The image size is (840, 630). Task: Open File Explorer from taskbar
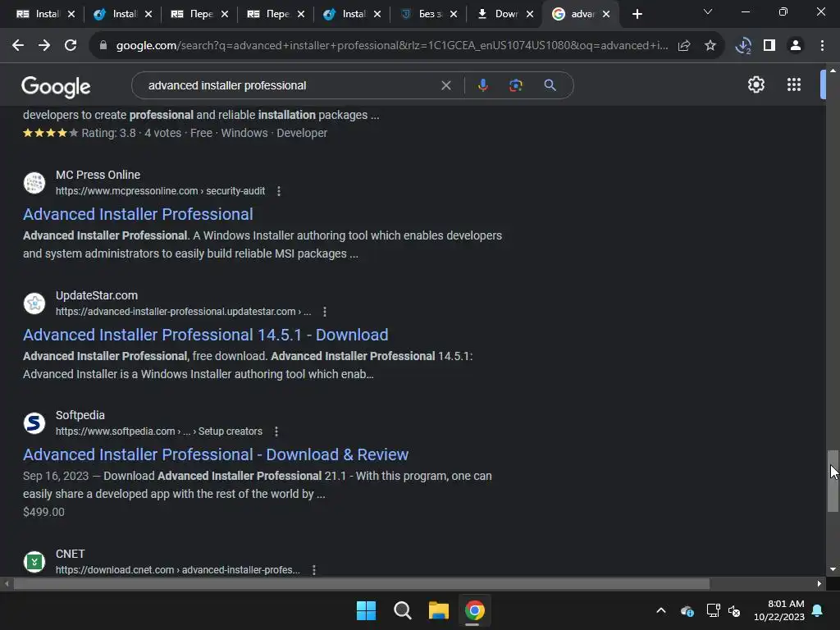click(x=439, y=610)
